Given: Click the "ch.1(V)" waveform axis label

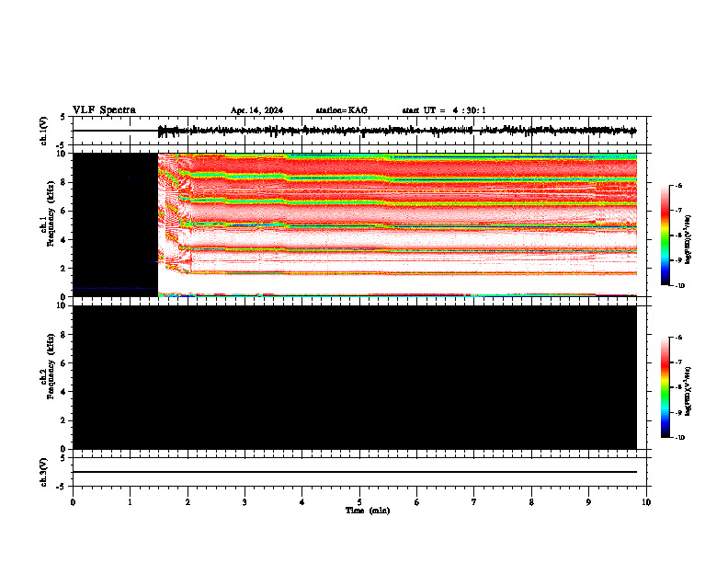Looking at the screenshot, I should coord(43,131).
